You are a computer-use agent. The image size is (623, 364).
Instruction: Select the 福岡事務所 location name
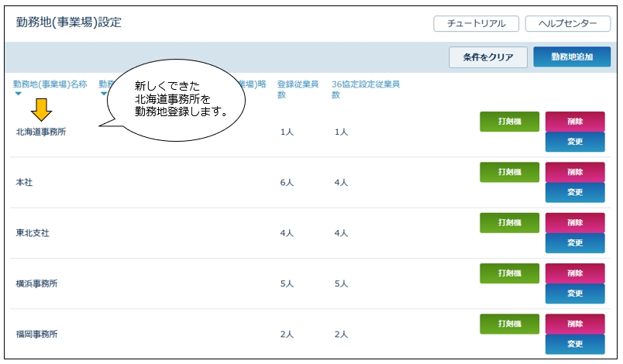[x=37, y=335]
